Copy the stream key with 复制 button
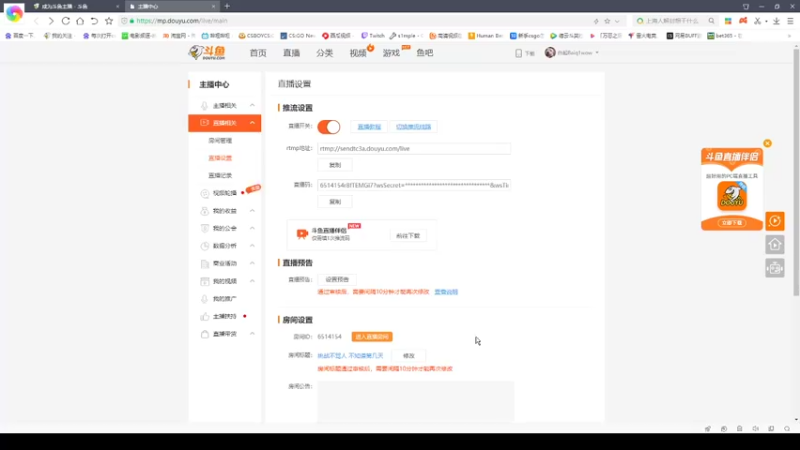 tap(335, 202)
